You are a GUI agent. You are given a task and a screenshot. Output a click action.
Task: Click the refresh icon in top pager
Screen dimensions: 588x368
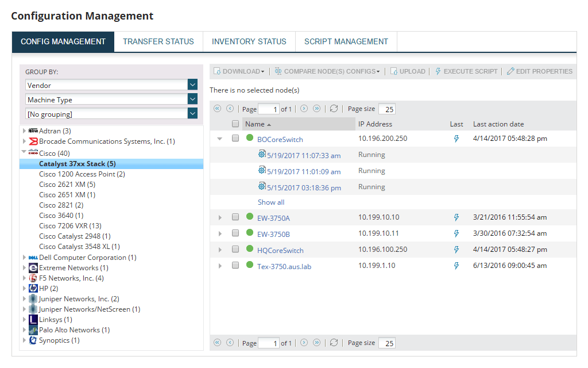tap(334, 109)
